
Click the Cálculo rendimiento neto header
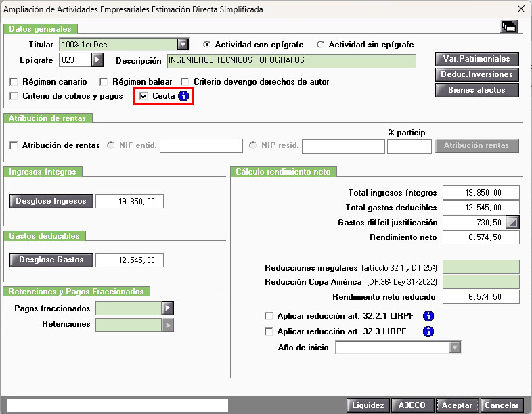[284, 172]
